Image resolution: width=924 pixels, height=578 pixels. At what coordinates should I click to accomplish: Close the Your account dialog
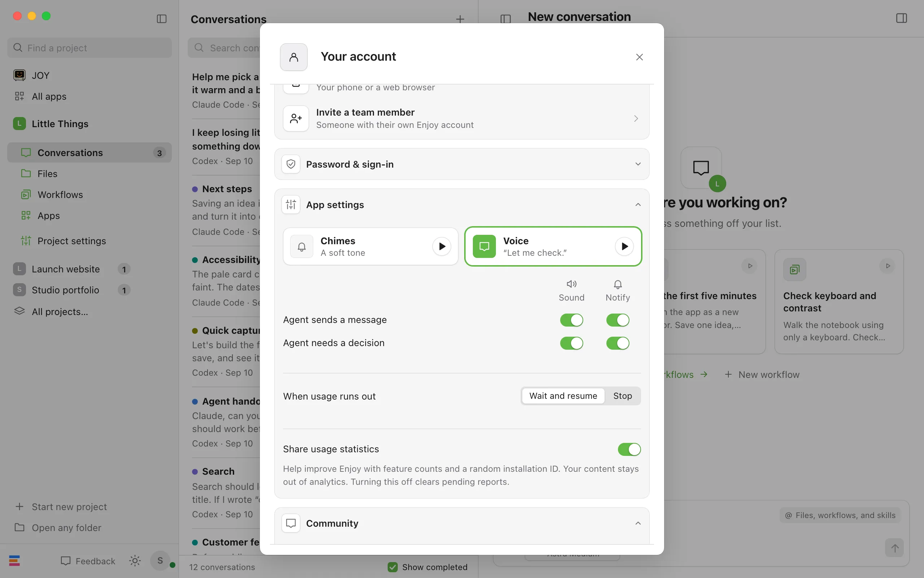tap(640, 57)
